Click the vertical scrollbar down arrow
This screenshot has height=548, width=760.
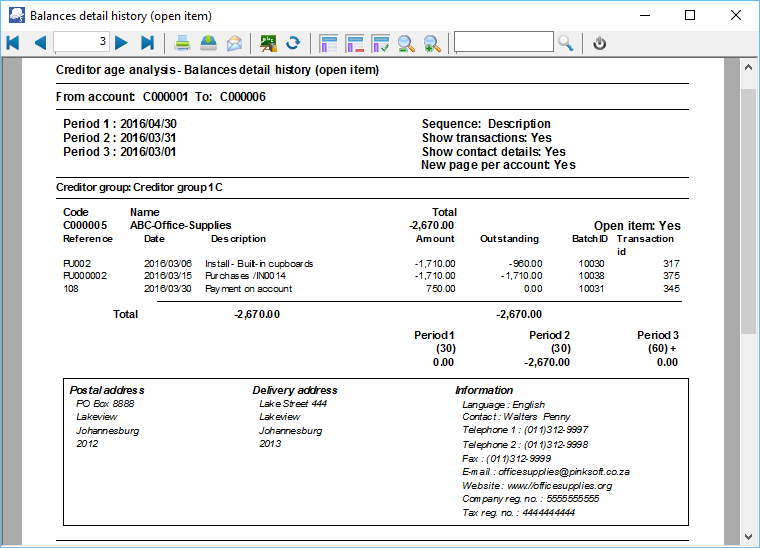pyautogui.click(x=748, y=535)
